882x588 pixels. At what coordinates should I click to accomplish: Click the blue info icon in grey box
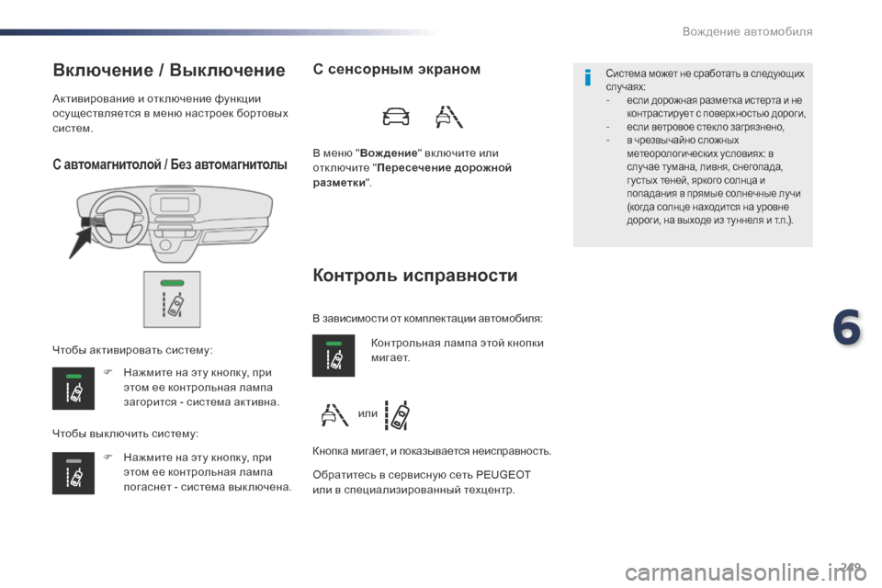coord(588,78)
